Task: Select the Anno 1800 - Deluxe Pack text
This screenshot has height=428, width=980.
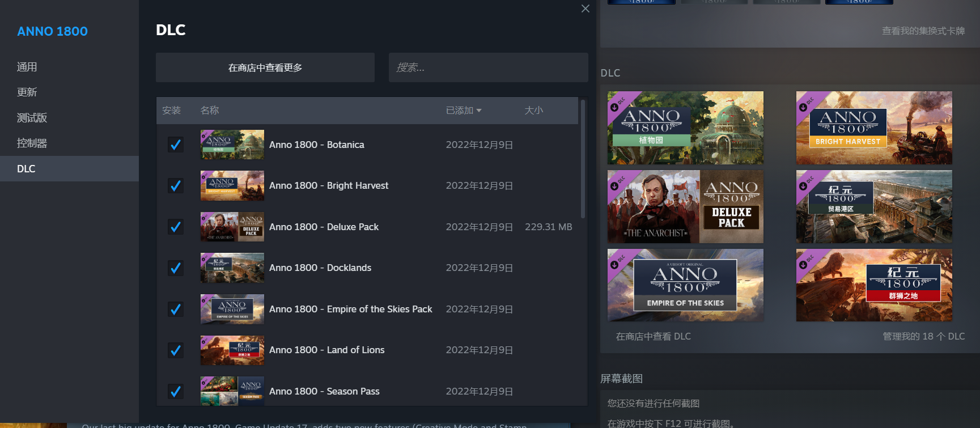Action: 324,227
